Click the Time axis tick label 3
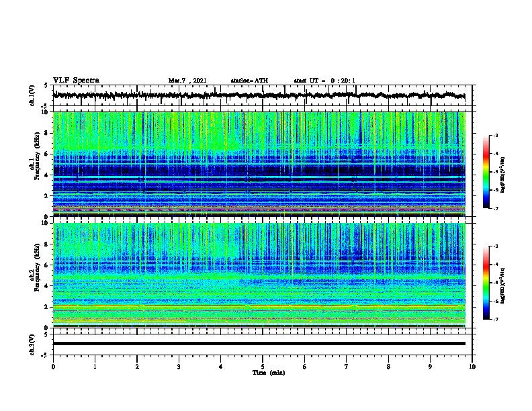Image resolution: width=532 pixels, height=411 pixels. (179, 367)
